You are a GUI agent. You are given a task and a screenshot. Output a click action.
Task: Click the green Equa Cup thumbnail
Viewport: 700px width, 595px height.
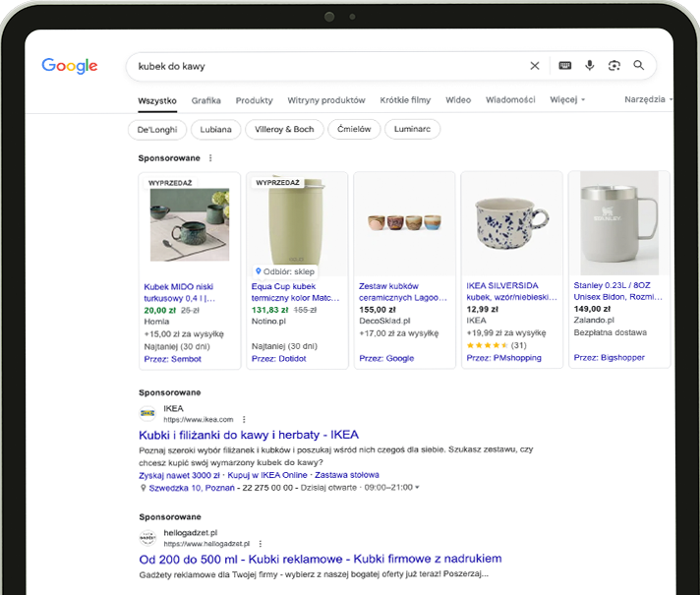click(297, 221)
